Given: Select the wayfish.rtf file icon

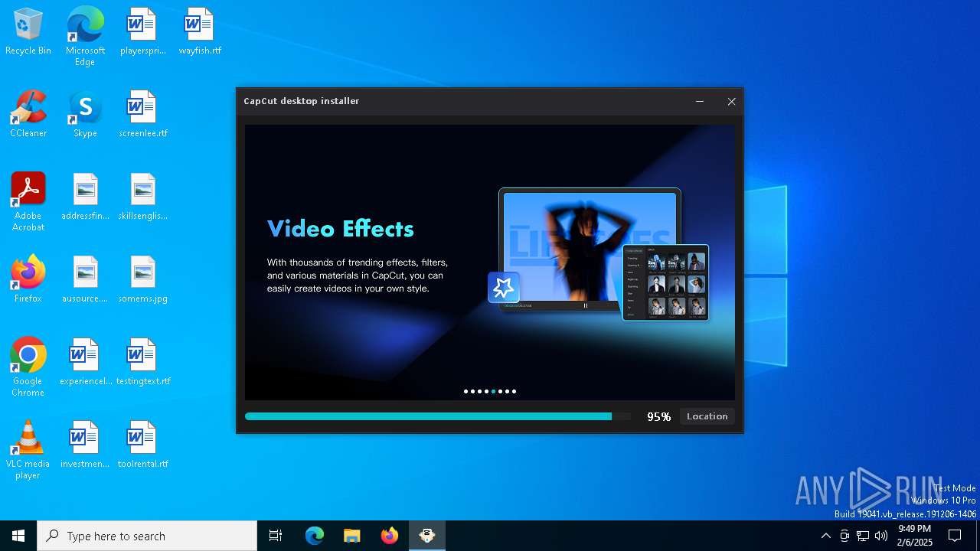Looking at the screenshot, I should (x=200, y=31).
